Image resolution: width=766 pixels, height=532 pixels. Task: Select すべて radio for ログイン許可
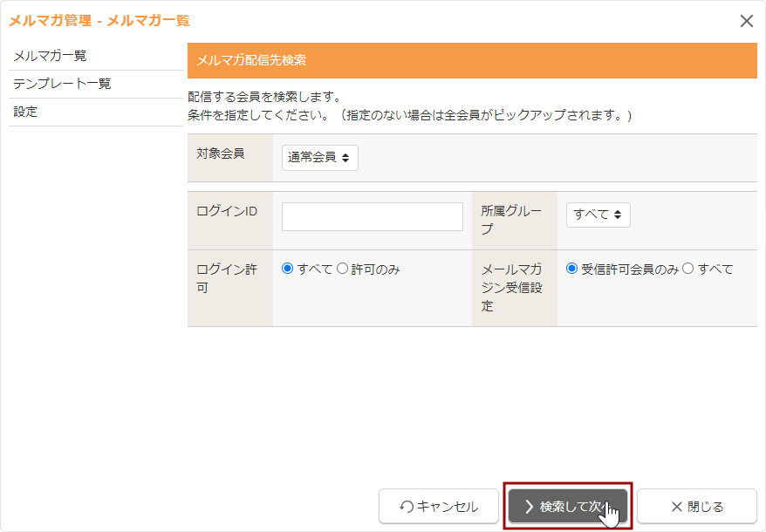click(x=288, y=269)
